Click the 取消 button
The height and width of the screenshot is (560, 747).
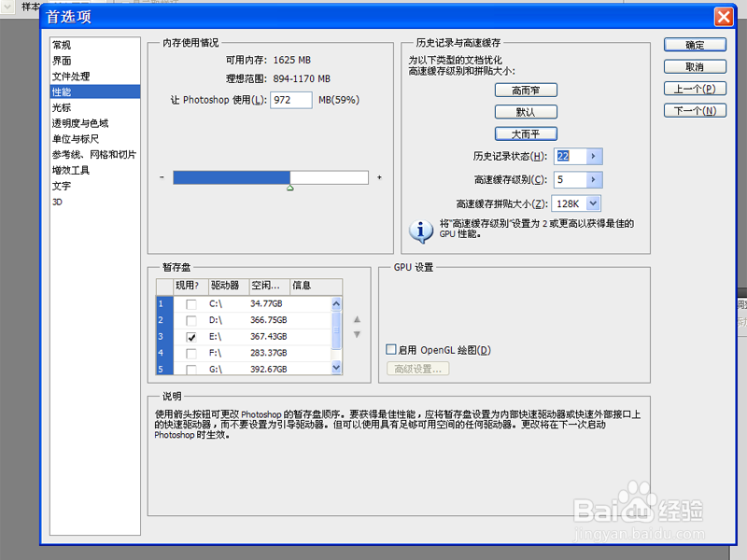(695, 66)
